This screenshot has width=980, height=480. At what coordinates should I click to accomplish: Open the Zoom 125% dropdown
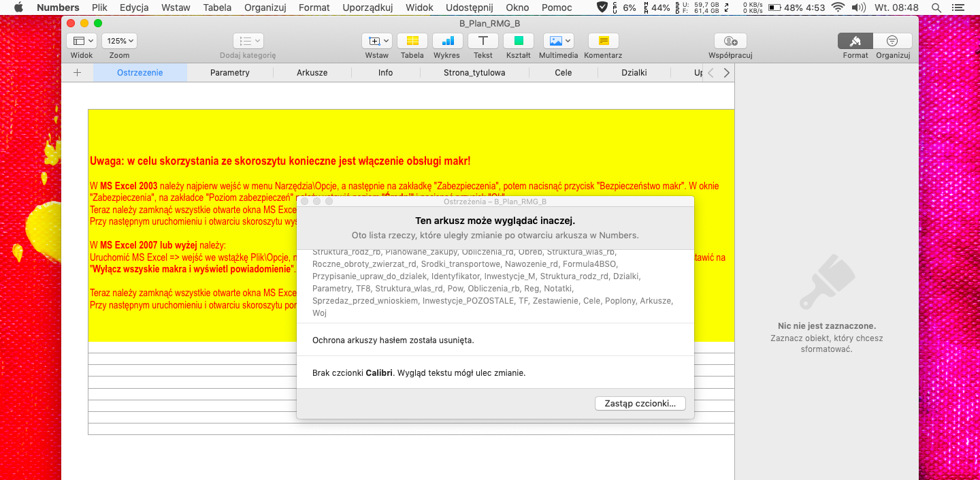click(119, 41)
